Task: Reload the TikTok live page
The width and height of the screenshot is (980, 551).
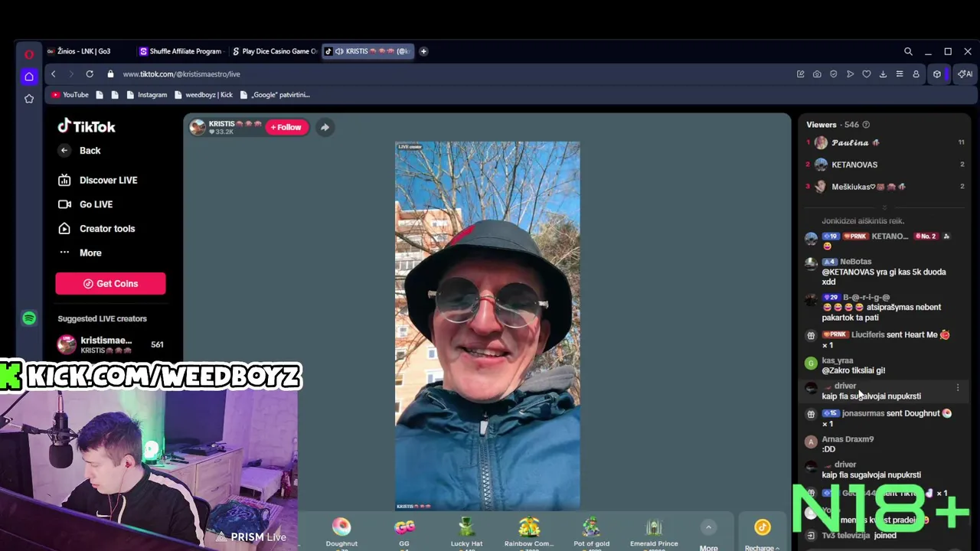Action: coord(90,74)
